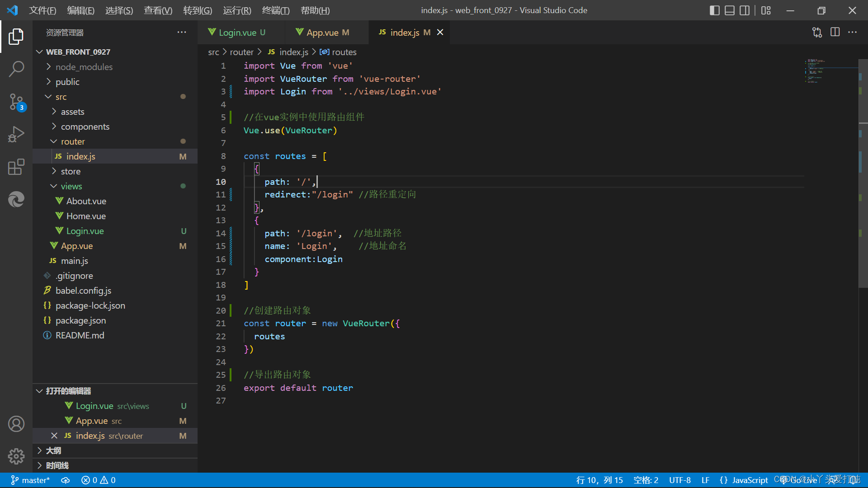Screen dimensions: 868x488
Task: Open README.md file
Action: click(80, 335)
